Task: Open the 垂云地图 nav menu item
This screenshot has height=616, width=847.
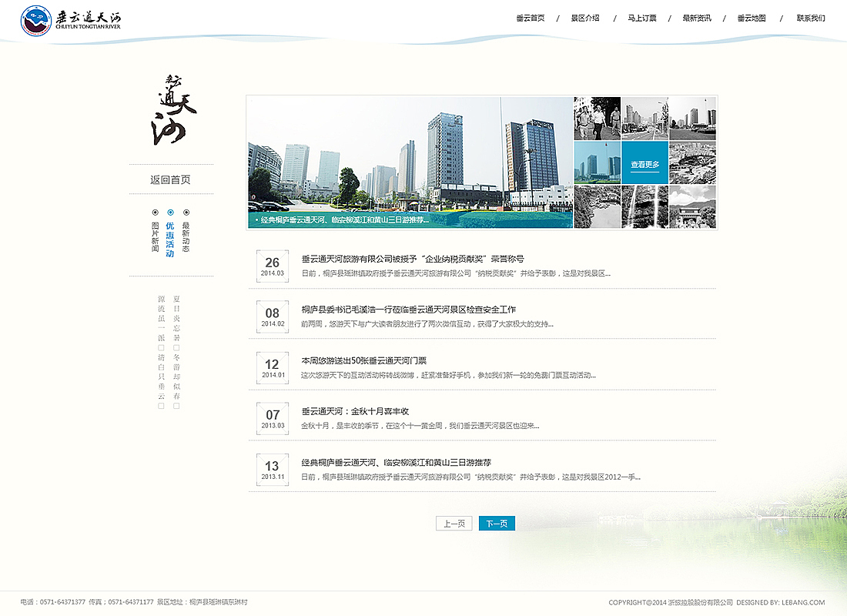Action: coord(752,18)
